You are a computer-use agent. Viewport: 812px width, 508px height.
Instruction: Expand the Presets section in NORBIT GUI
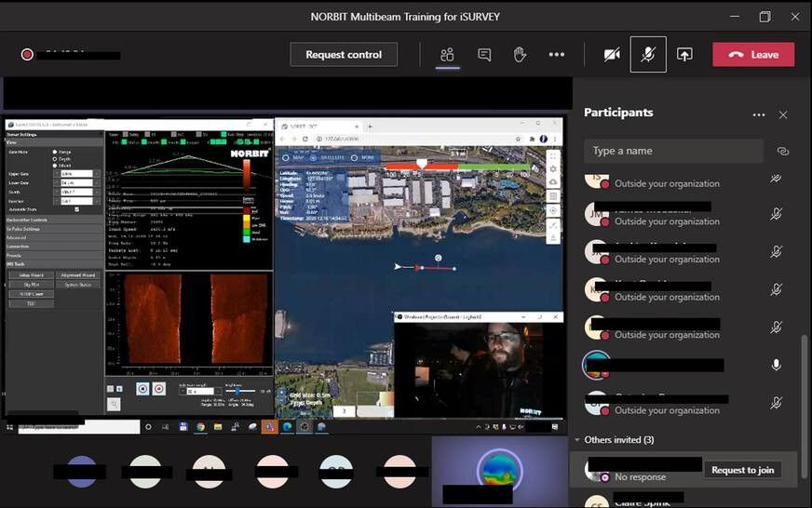pos(54,255)
